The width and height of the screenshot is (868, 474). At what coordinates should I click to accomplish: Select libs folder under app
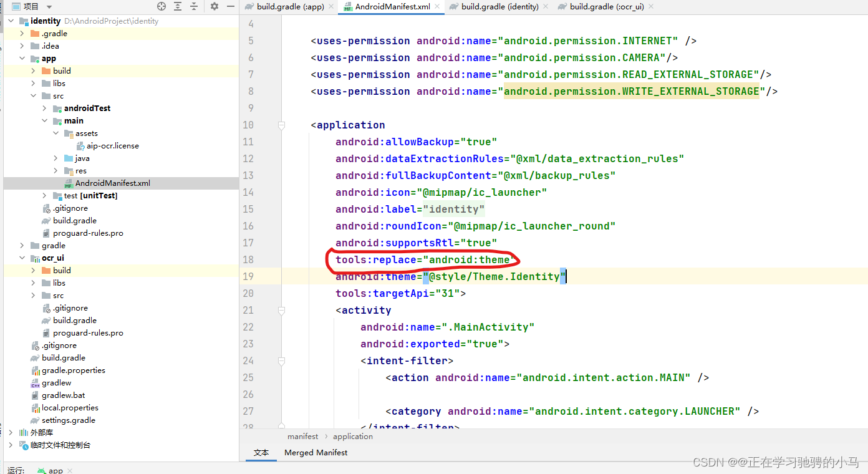59,84
